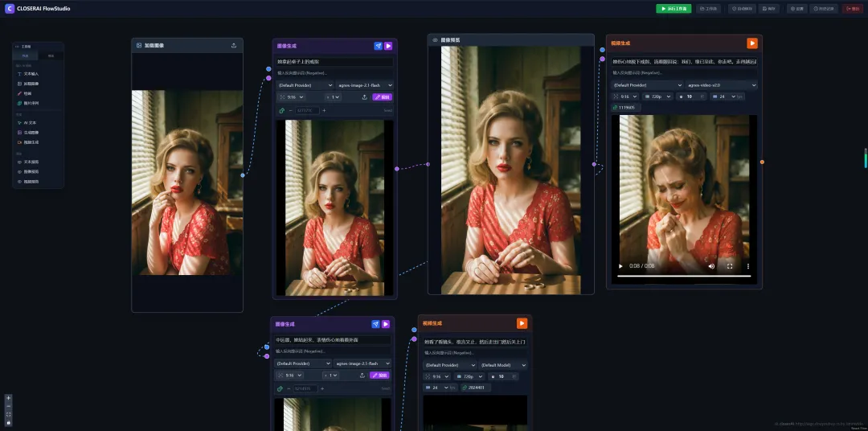The image size is (868, 431).
Task: Click seed value 1119605
Action: pyautogui.click(x=626, y=108)
